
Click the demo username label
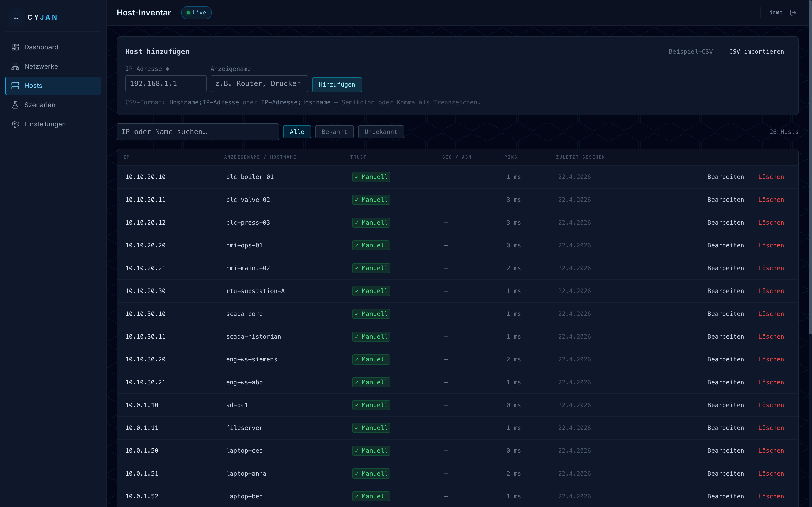776,12
